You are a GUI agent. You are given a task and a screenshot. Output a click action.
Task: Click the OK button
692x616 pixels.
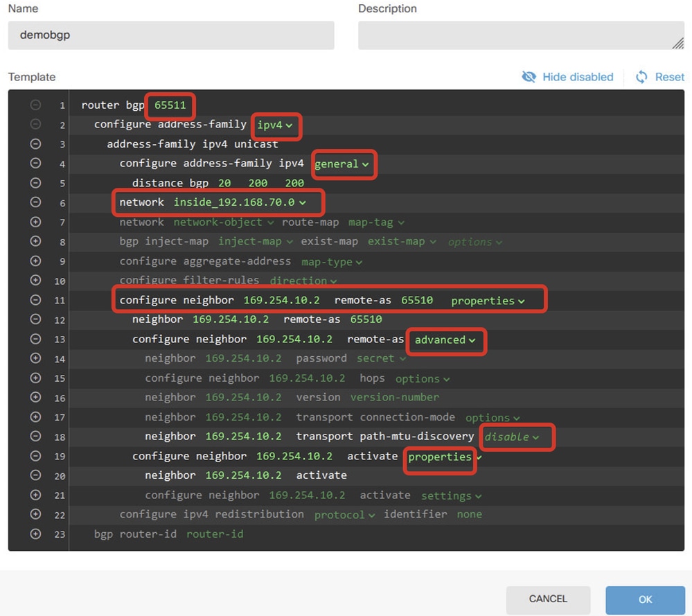pos(645,599)
